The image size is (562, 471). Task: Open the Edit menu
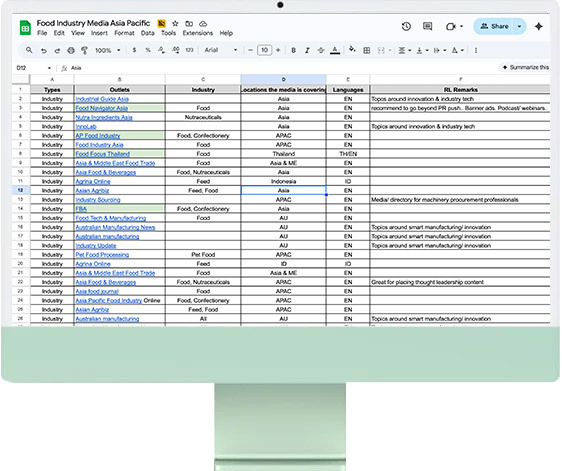59,33
